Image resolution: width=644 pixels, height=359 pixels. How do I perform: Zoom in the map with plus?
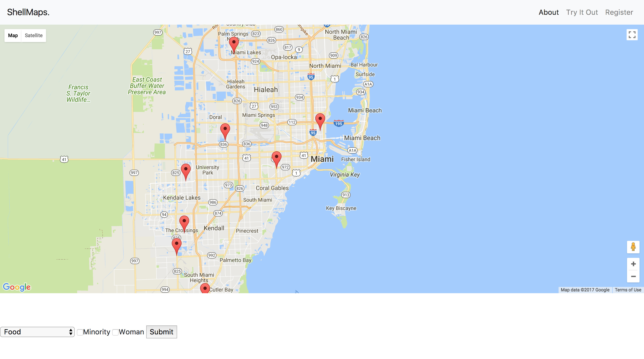(633, 264)
